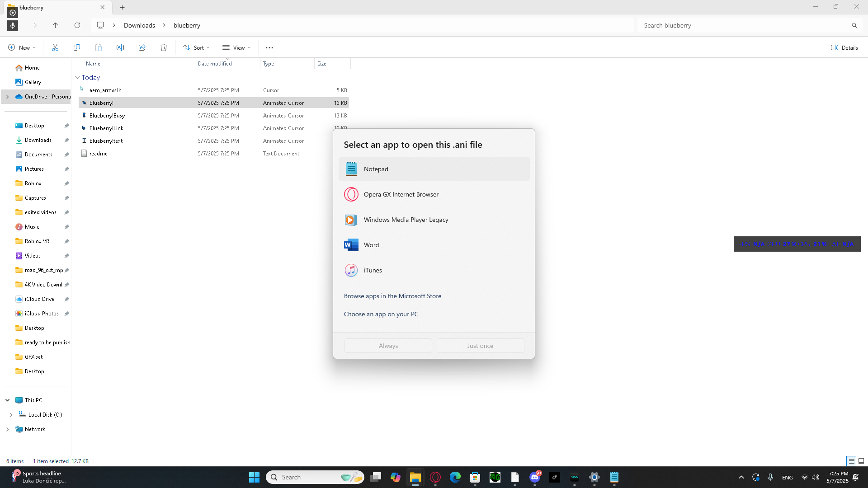Click the Share icon in the toolbar
868x488 pixels.
pos(142,47)
